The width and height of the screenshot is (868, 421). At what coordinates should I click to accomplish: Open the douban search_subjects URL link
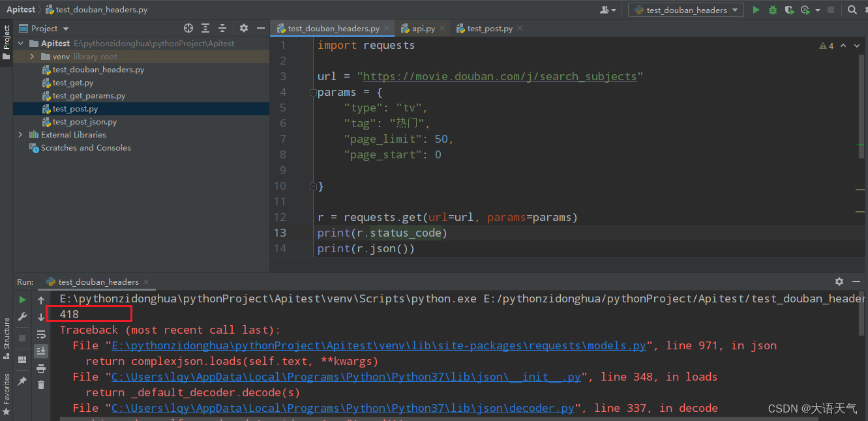tap(500, 77)
